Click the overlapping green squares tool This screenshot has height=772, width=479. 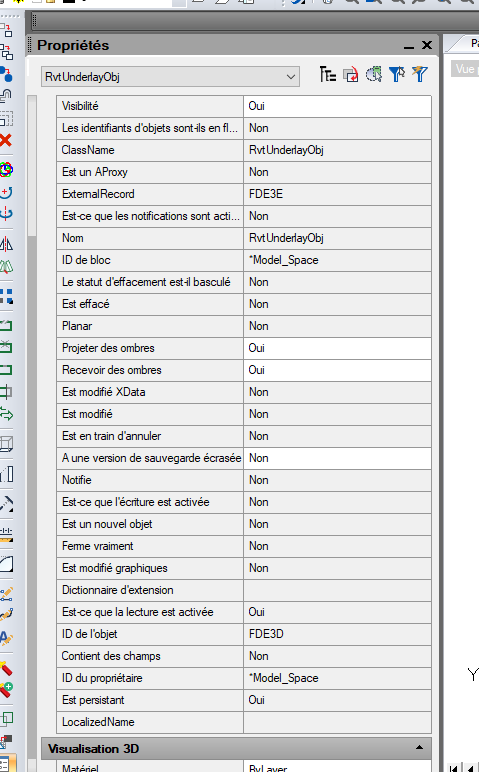point(6,719)
